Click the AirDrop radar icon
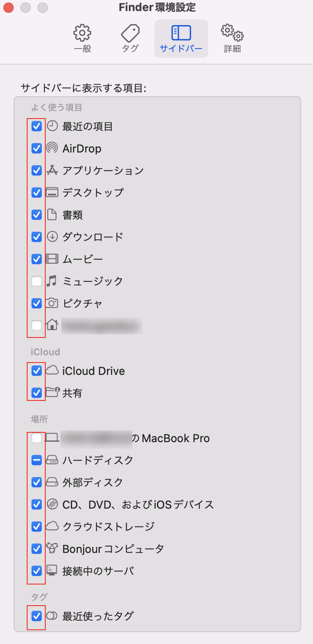Image resolution: width=313 pixels, height=644 pixels. (52, 148)
